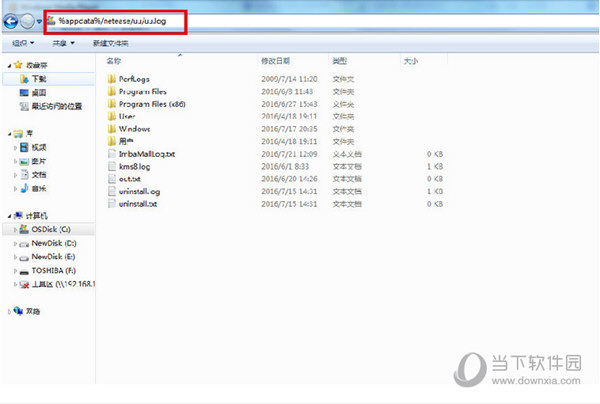Click the Forward navigation arrow button
This screenshot has height=404, width=600.
pos(28,21)
